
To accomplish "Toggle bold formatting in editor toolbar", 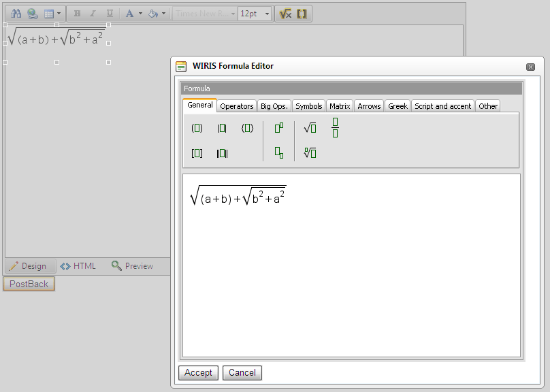I will (77, 14).
